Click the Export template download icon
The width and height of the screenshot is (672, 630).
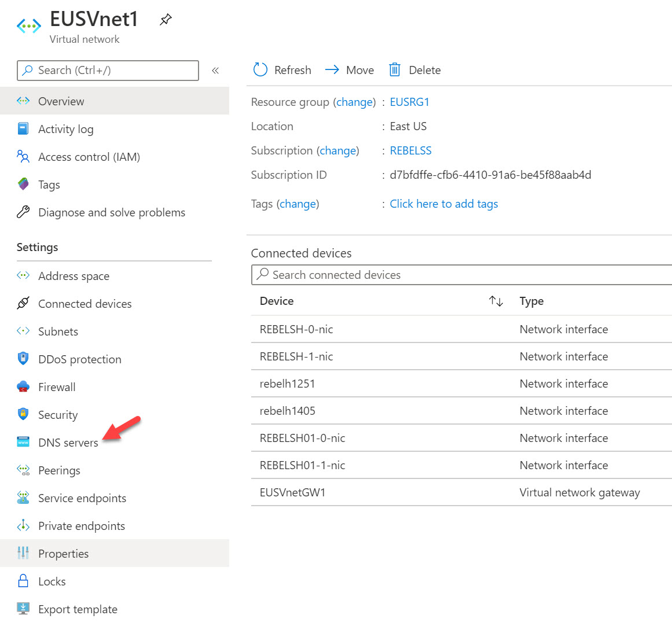[23, 609]
